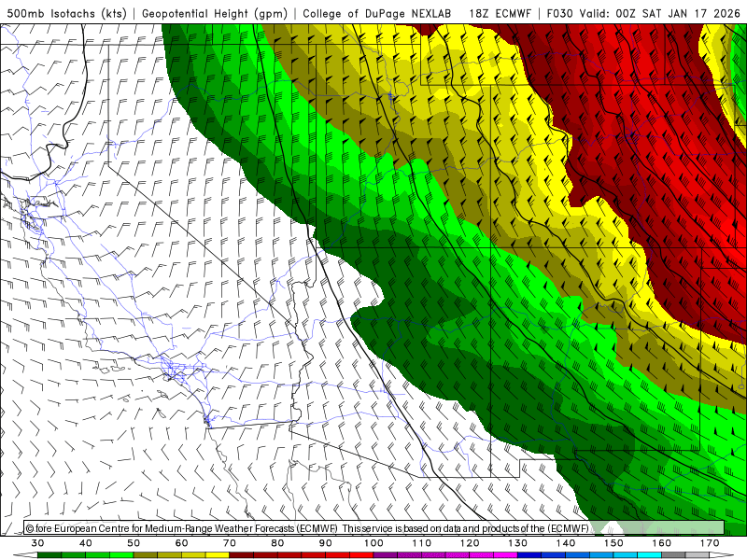Pick the bright yellow swatch left of 70
Viewport: 747px width, 560px height.
point(218,555)
